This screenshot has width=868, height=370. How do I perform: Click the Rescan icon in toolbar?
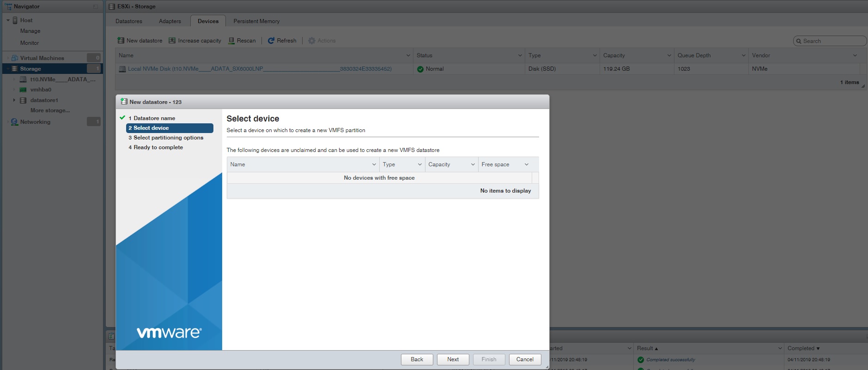231,41
